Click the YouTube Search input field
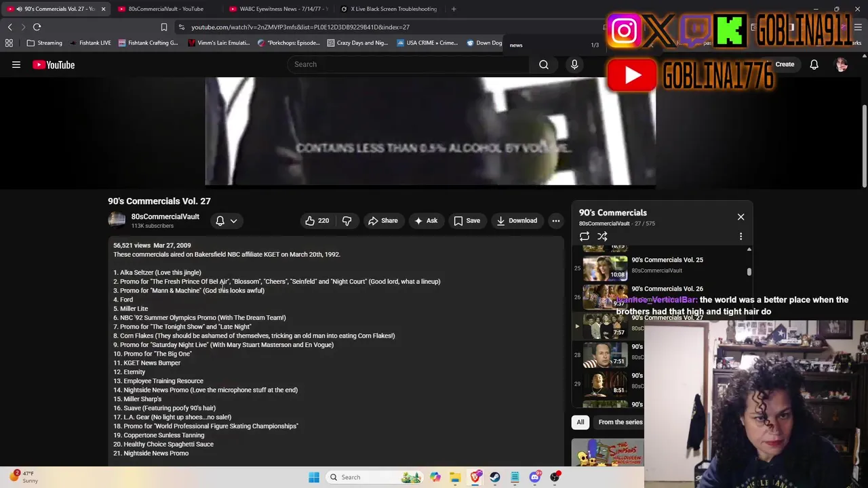The image size is (868, 488). (x=407, y=64)
